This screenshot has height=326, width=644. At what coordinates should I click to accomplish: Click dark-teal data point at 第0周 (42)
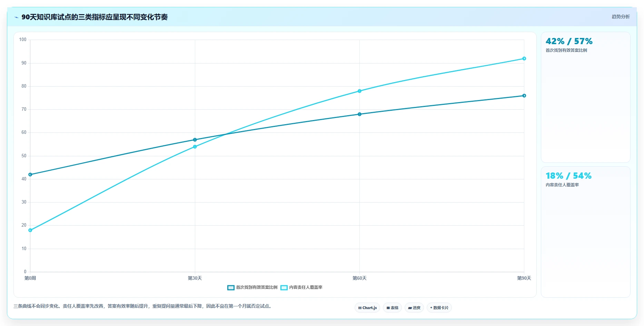pyautogui.click(x=30, y=175)
